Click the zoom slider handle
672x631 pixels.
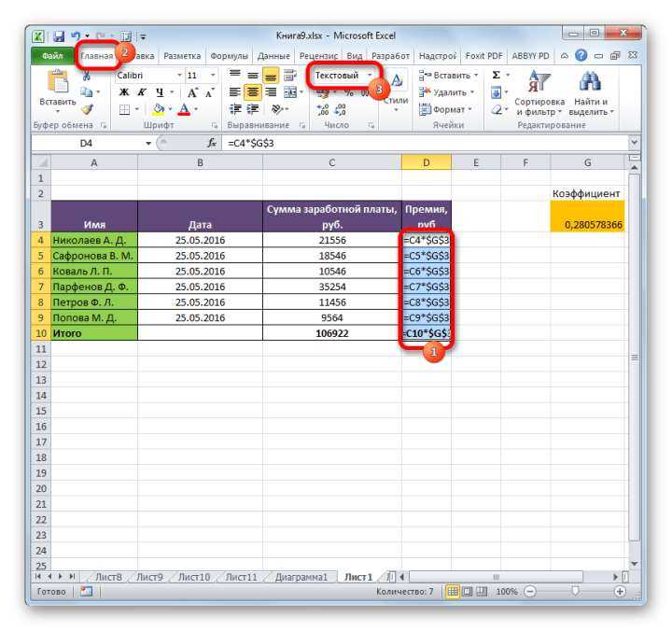(x=575, y=592)
